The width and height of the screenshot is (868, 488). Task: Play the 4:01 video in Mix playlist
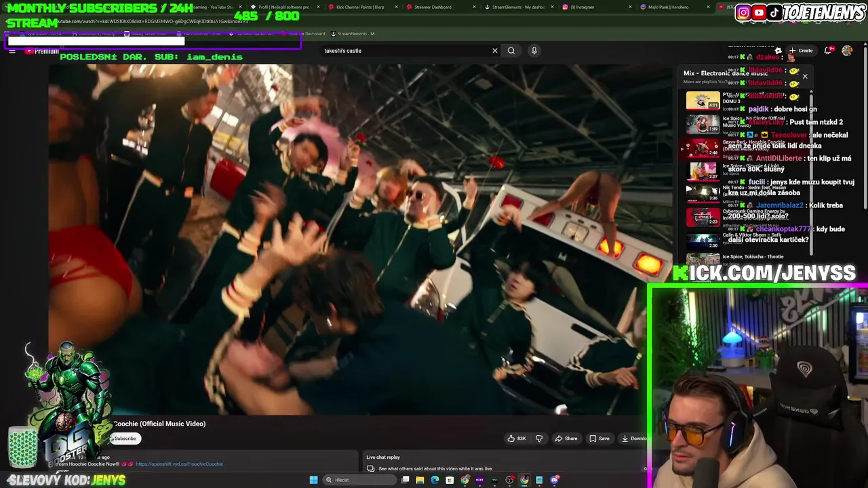tap(703, 100)
